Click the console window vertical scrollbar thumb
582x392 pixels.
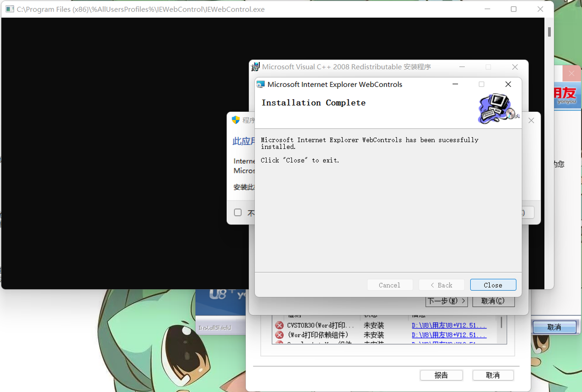pyautogui.click(x=549, y=32)
